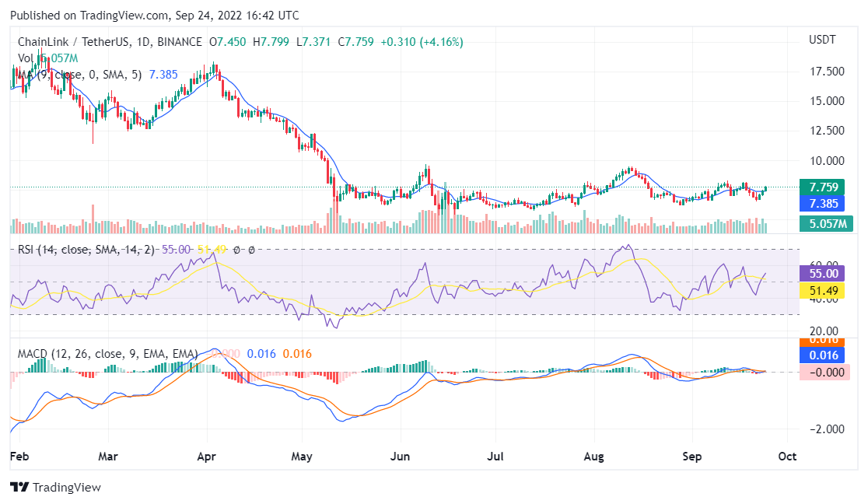Image resolution: width=868 pixels, height=504 pixels.
Task: Click the Mar time axis label
Action: click(108, 457)
